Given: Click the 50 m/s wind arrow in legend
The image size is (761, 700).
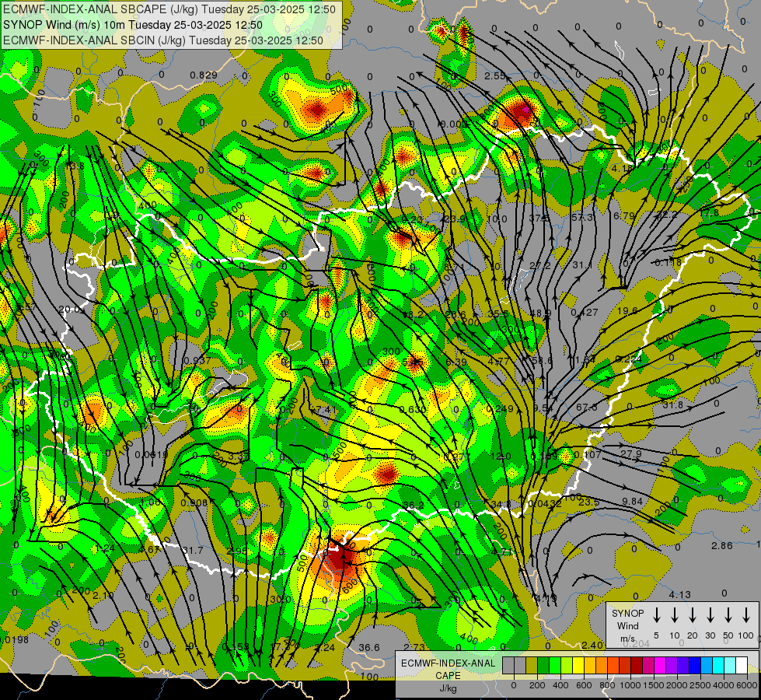Looking at the screenshot, I should [x=728, y=615].
